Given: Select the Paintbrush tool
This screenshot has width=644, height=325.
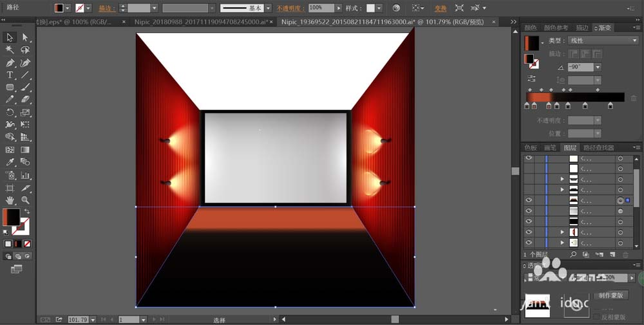Looking at the screenshot, I should 25,88.
